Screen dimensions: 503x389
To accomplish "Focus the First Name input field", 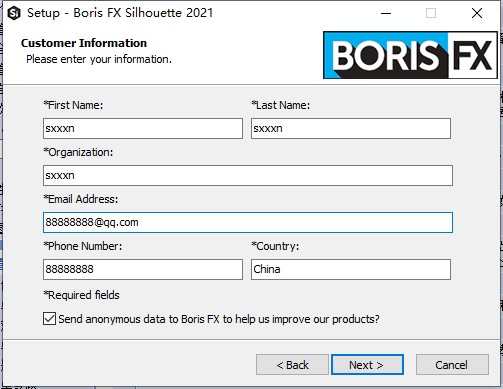I will click(x=143, y=128).
